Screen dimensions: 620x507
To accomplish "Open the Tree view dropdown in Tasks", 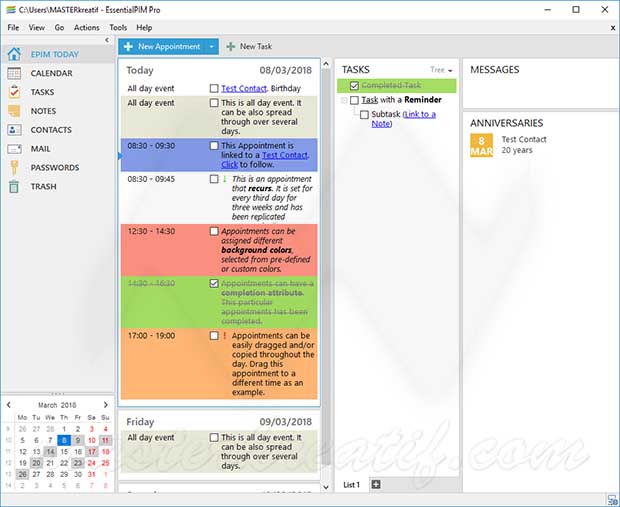I will (x=441, y=70).
